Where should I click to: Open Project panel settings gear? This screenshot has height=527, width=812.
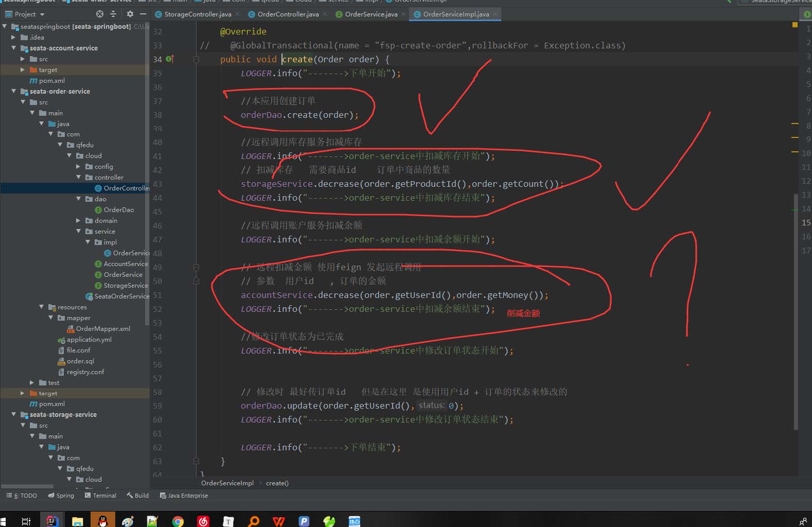click(x=130, y=14)
